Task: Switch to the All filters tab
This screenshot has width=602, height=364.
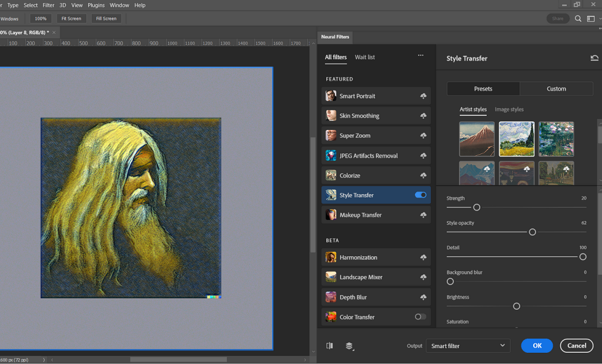Action: pos(336,57)
